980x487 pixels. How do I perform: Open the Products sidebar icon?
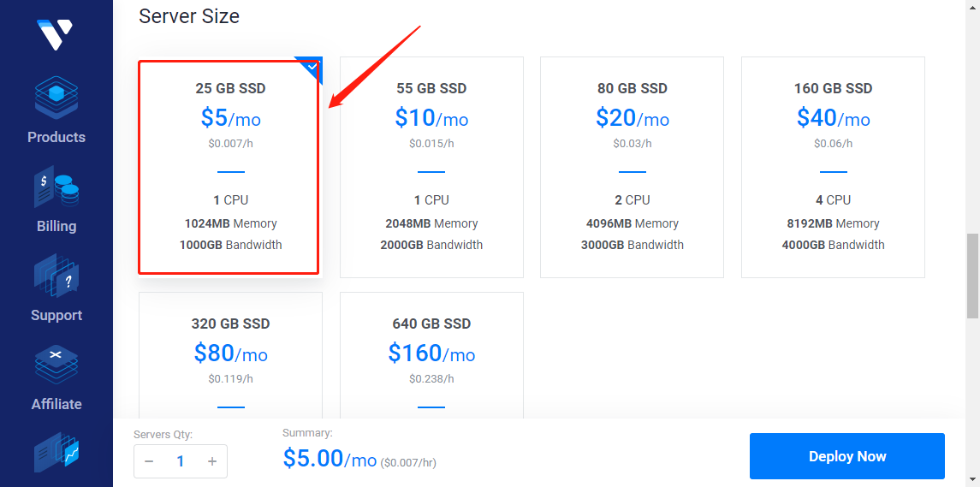click(56, 98)
